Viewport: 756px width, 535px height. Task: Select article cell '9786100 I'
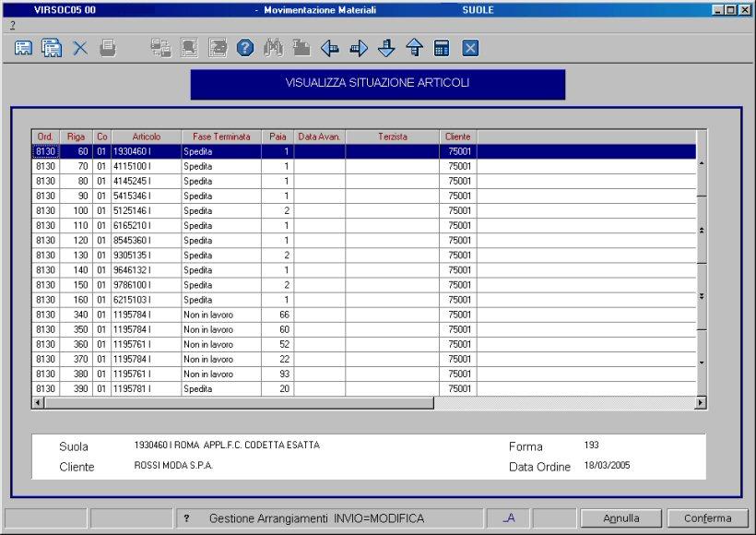coord(146,285)
